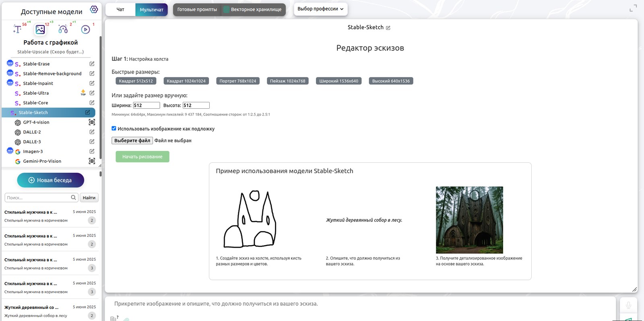Image resolution: width=644 pixels, height=321 pixels.
Task: Focus the Ширина input field
Action: point(147,105)
